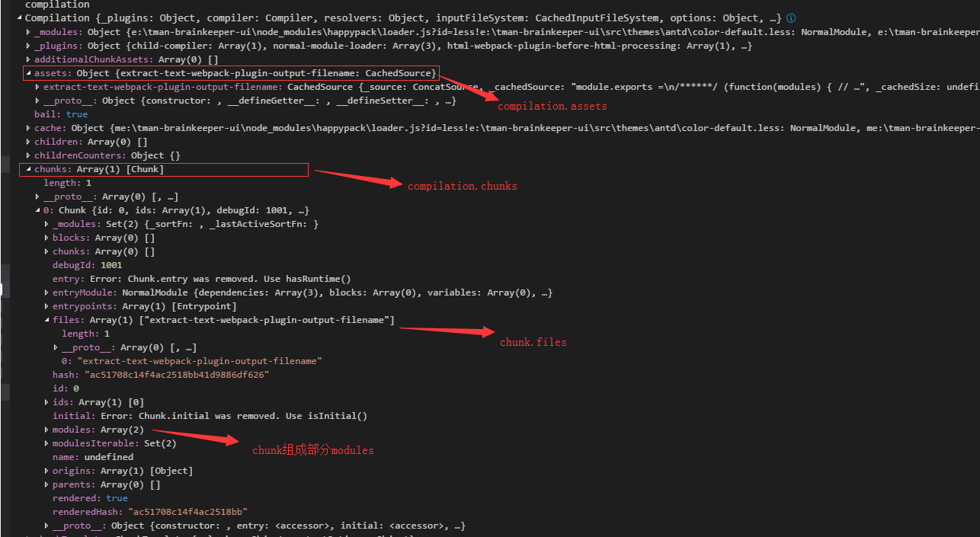
Task: Expand the childrenCounters object
Action: (x=28, y=155)
